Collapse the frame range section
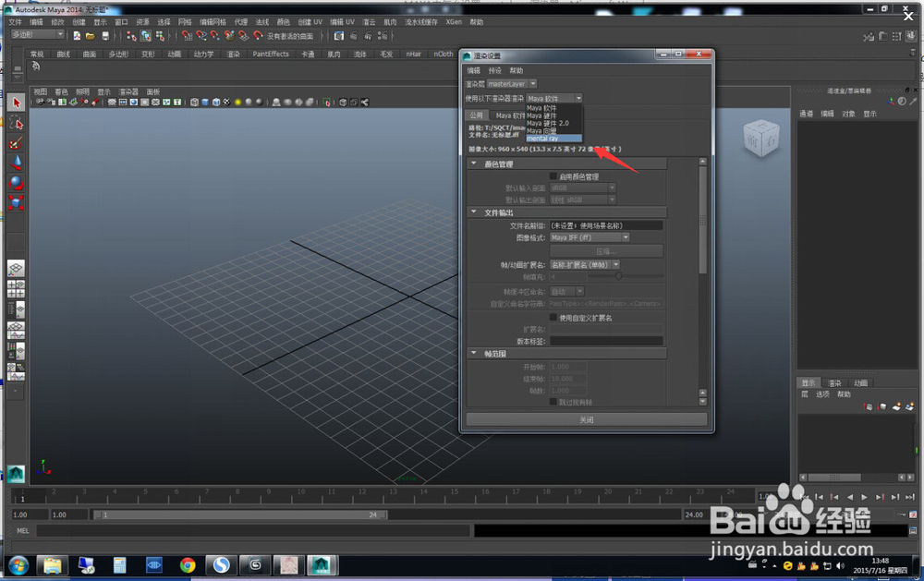Image resolution: width=924 pixels, height=581 pixels. tap(474, 354)
